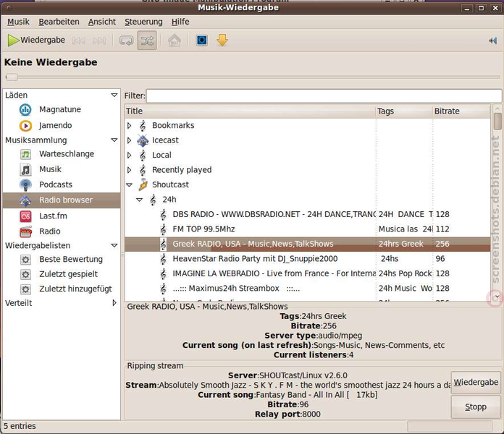
Task: Click Wiedergabe button in Ripping stream
Action: pyautogui.click(x=476, y=383)
